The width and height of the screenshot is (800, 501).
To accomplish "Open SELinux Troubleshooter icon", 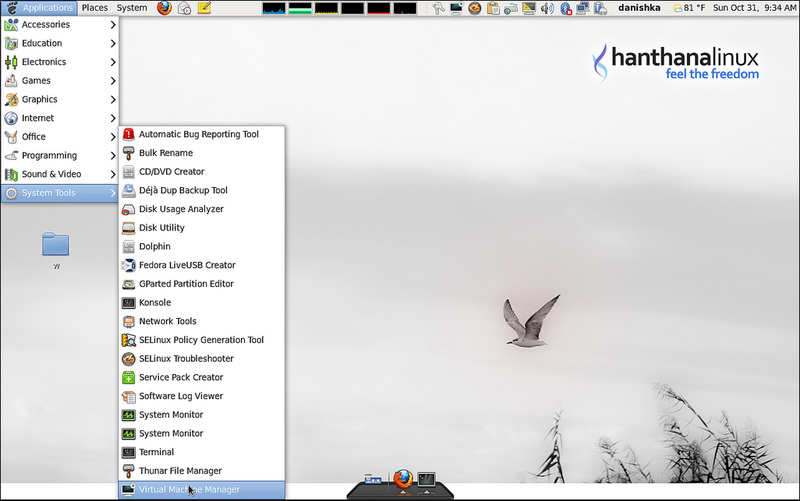I will 129,359.
